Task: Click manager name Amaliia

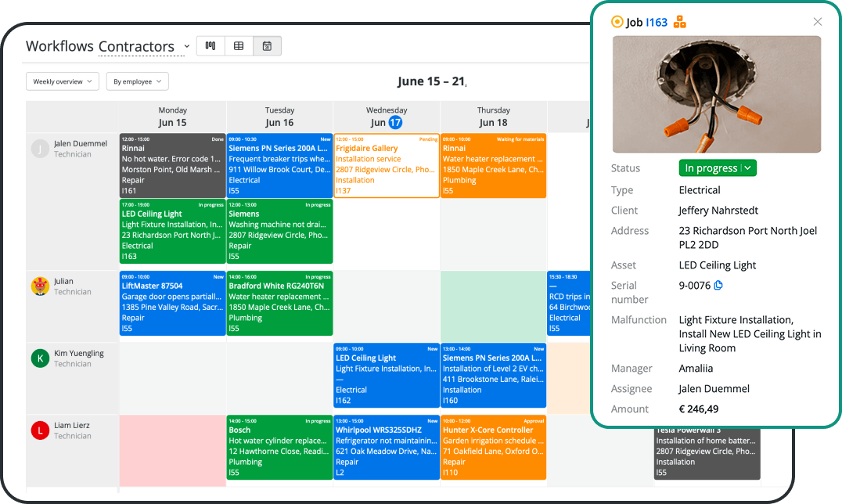Action: tap(696, 368)
